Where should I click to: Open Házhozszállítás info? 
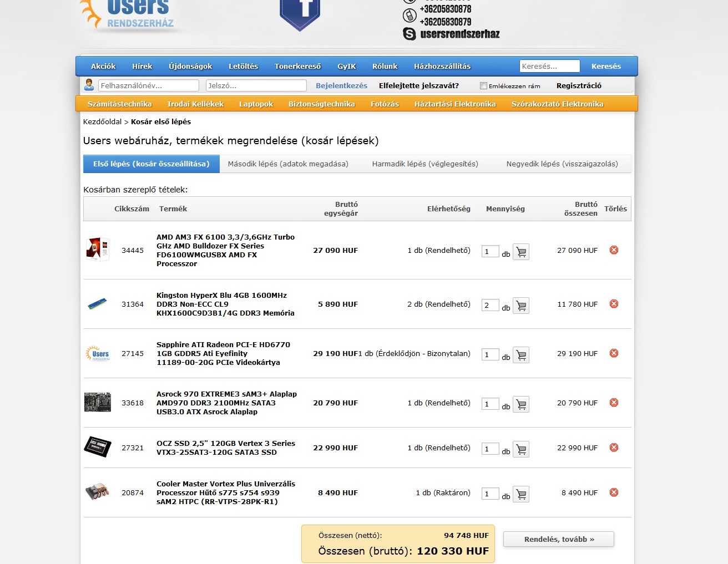pos(442,66)
